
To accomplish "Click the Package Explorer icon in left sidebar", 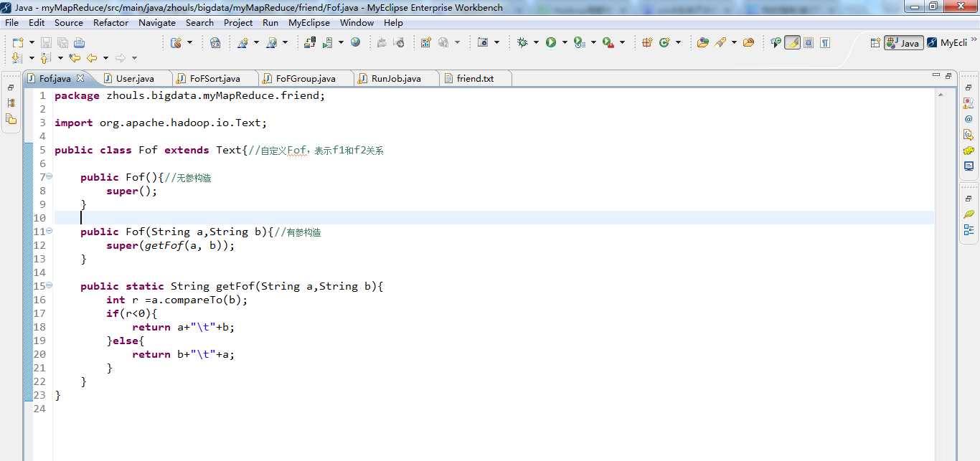I will pyautogui.click(x=11, y=118).
